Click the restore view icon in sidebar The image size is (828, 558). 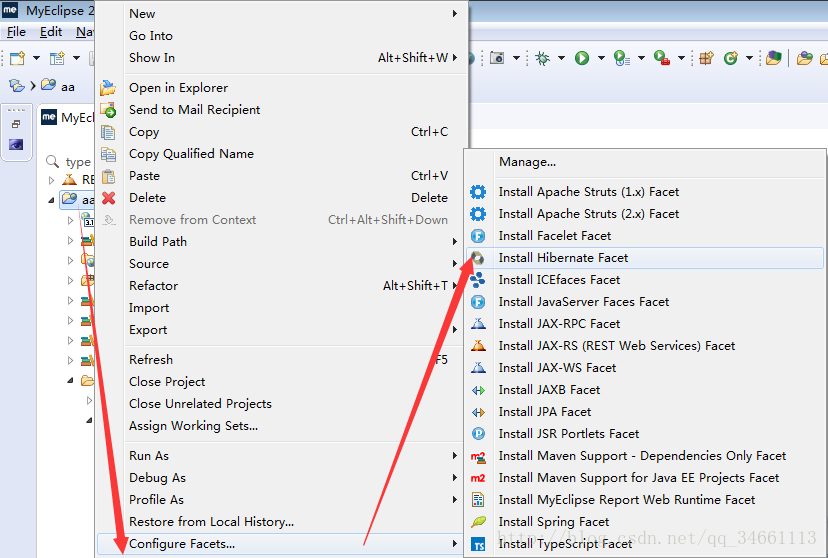(x=16, y=124)
